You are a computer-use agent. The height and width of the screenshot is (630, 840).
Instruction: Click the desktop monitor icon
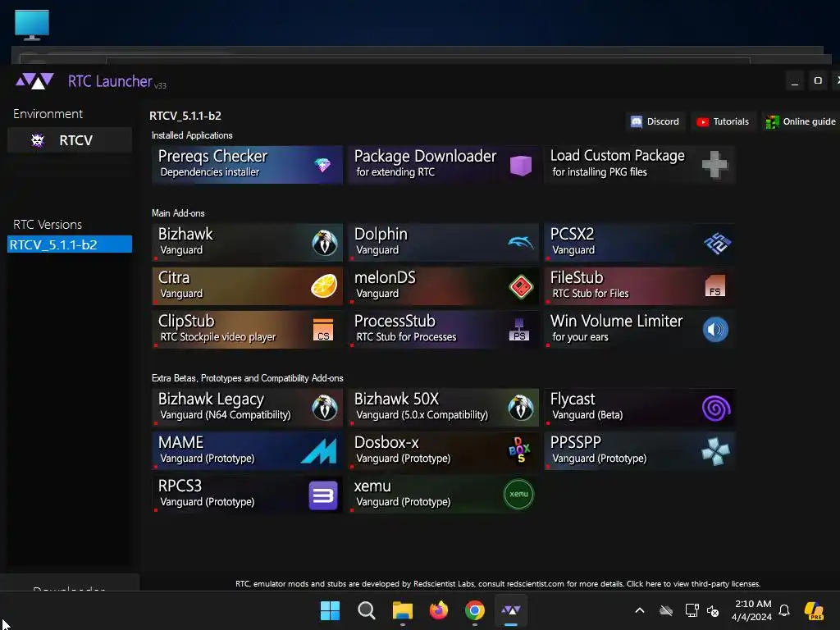point(32,25)
